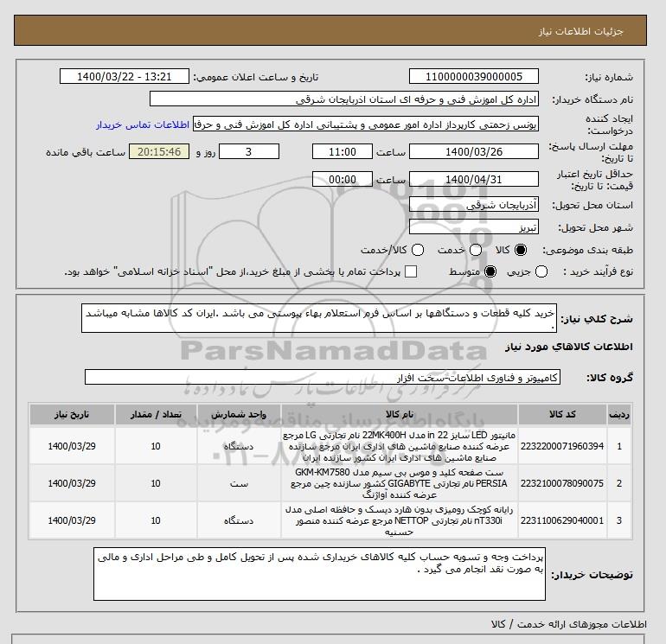Click the نام کالا column header
666x644 pixels.
point(400,415)
